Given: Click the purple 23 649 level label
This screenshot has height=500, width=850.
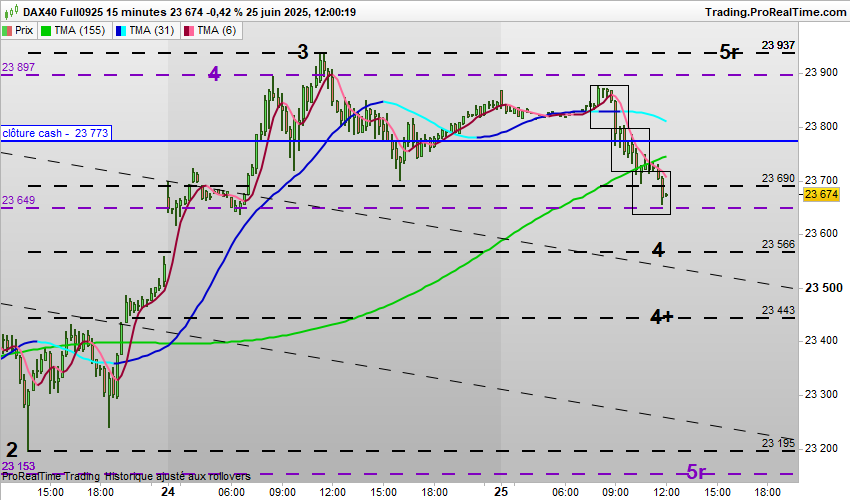Looking at the screenshot, I should (x=18, y=201).
